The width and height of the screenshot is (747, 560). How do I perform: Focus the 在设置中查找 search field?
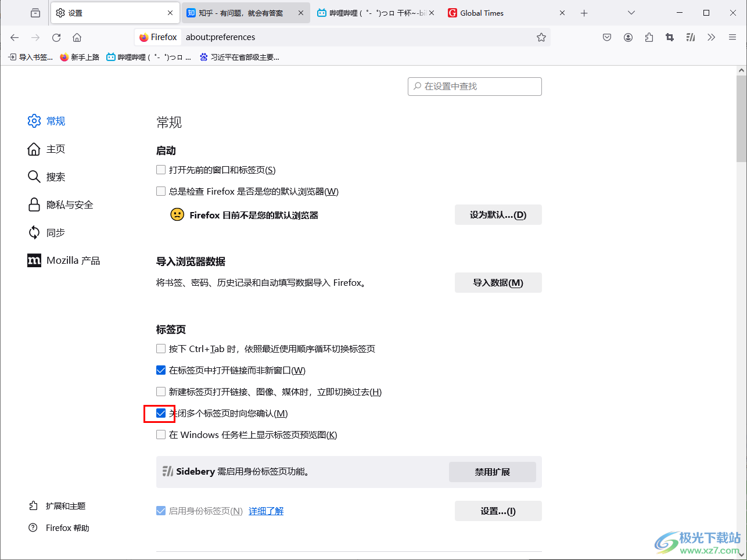click(475, 87)
